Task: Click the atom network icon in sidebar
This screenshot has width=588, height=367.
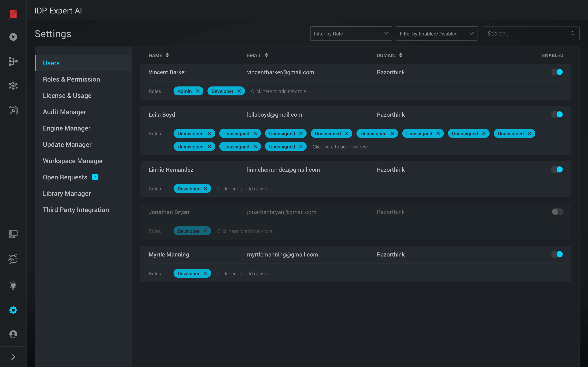Action: pos(13,86)
